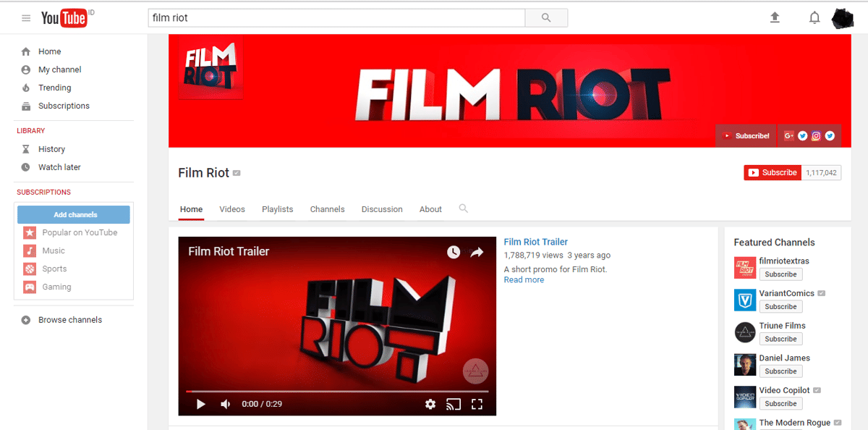Open the Discussion tab

click(382, 208)
